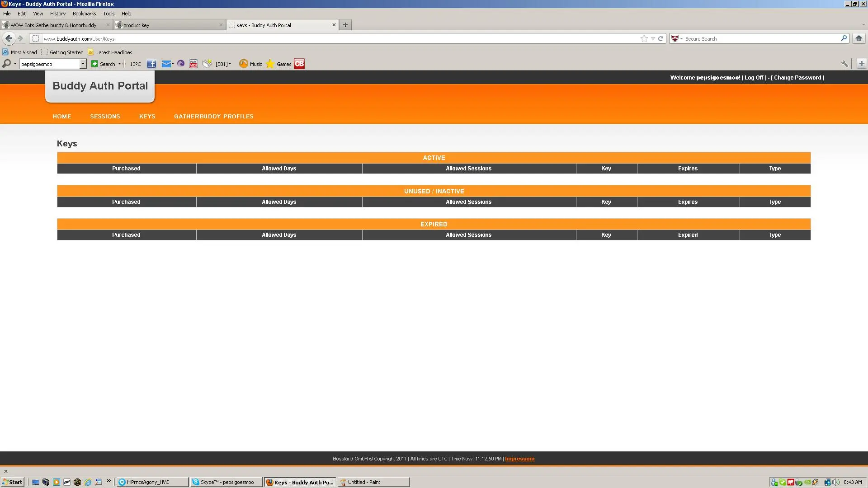Open the toolbar magnifier dropdown arrow
Screen dimensions: 868x488
pos(15,64)
